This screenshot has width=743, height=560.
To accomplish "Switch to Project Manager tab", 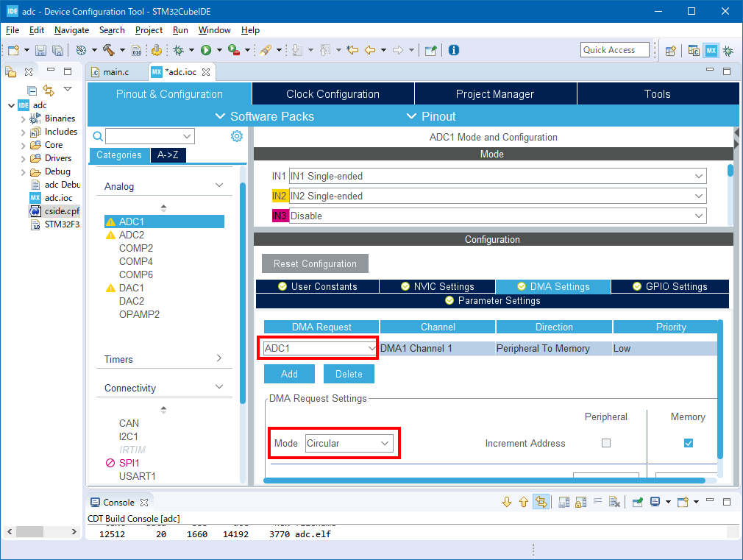I will (495, 94).
